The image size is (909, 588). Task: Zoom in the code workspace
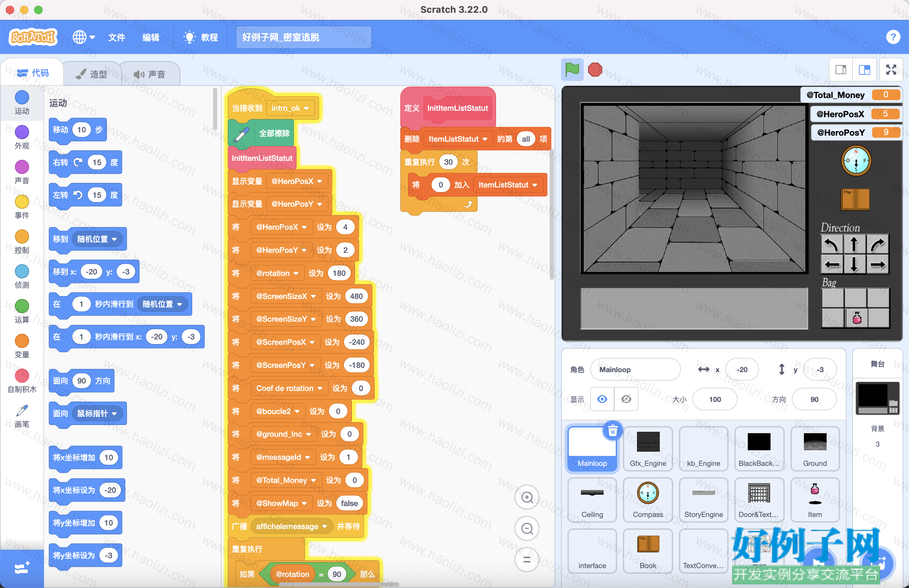(527, 497)
